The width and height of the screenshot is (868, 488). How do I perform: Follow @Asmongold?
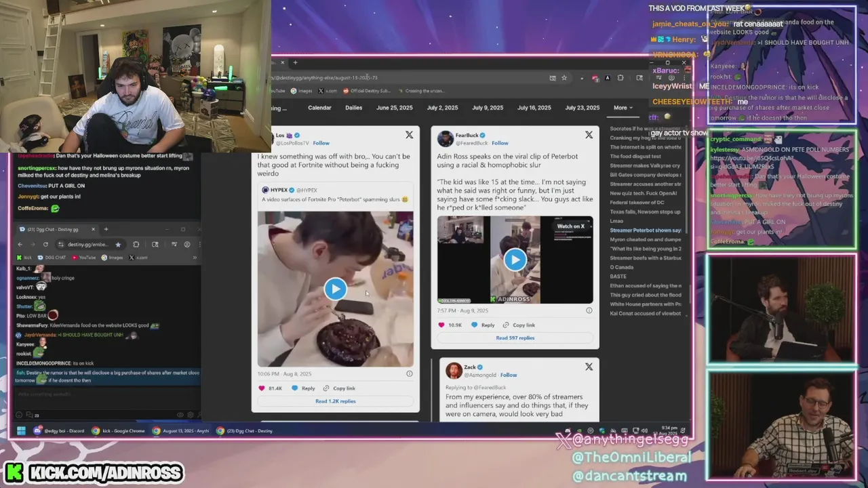click(509, 375)
